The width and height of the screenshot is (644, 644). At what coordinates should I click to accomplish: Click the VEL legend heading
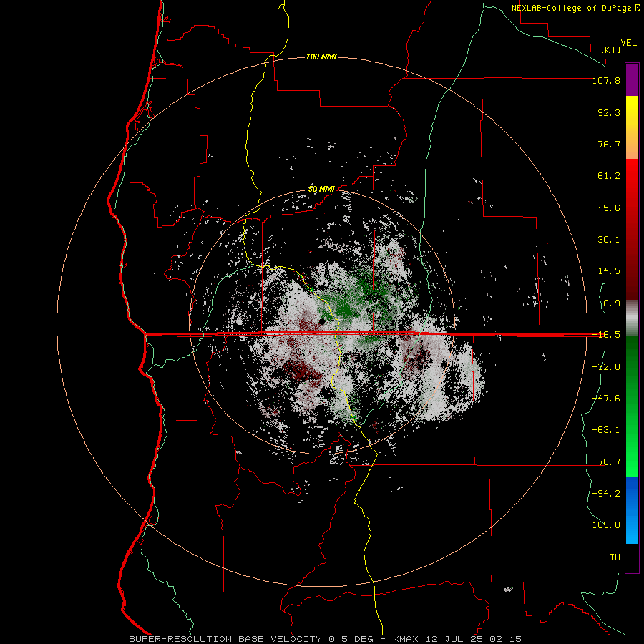point(628,43)
